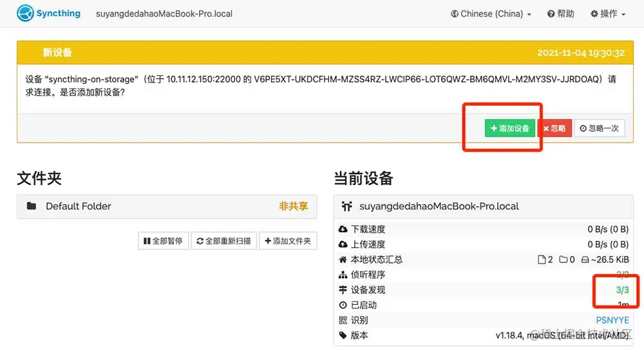Click the download cloud icon beside 下载速度
The image size is (644, 352).
(x=343, y=229)
